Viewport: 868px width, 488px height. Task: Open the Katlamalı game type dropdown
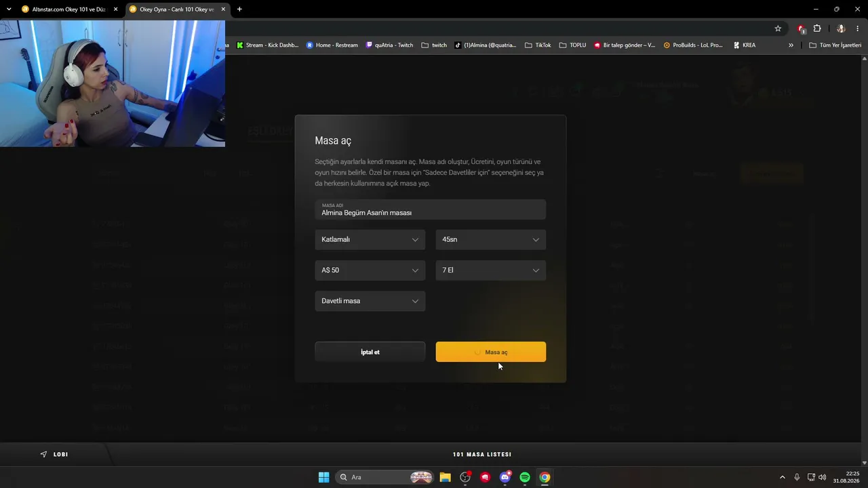click(x=370, y=239)
